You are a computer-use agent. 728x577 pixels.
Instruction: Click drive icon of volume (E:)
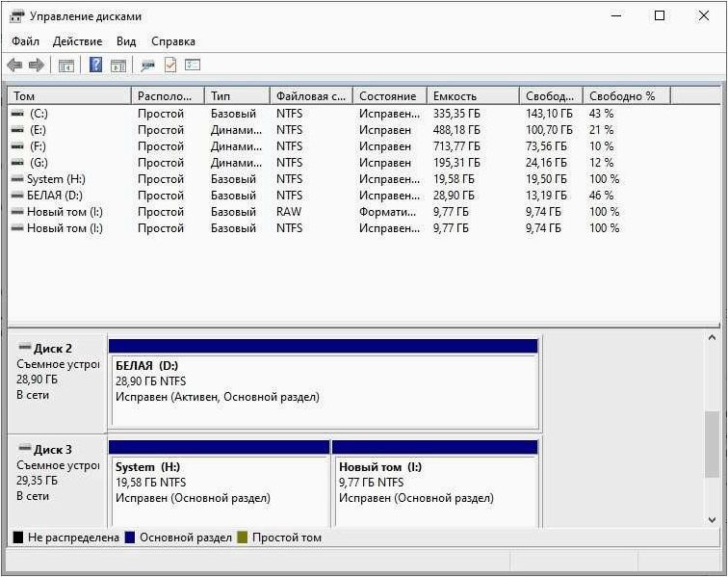17,130
